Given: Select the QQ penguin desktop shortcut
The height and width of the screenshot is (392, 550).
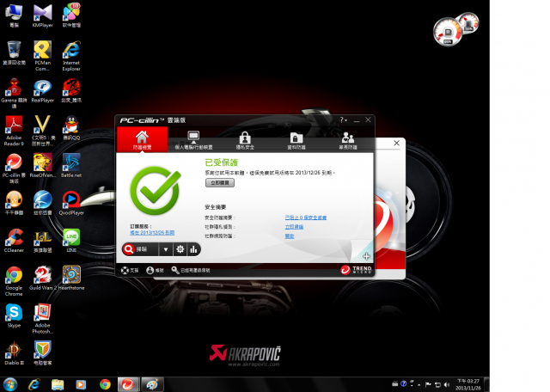Looking at the screenshot, I should tap(71, 128).
